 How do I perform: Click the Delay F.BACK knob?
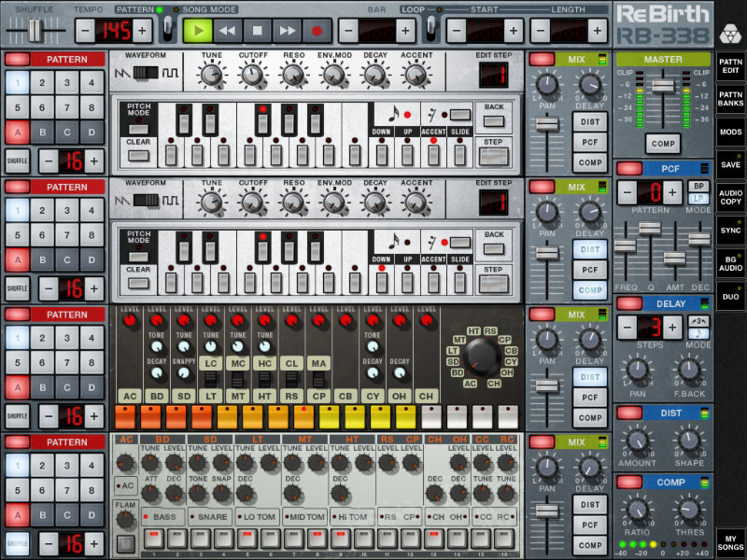click(x=688, y=370)
